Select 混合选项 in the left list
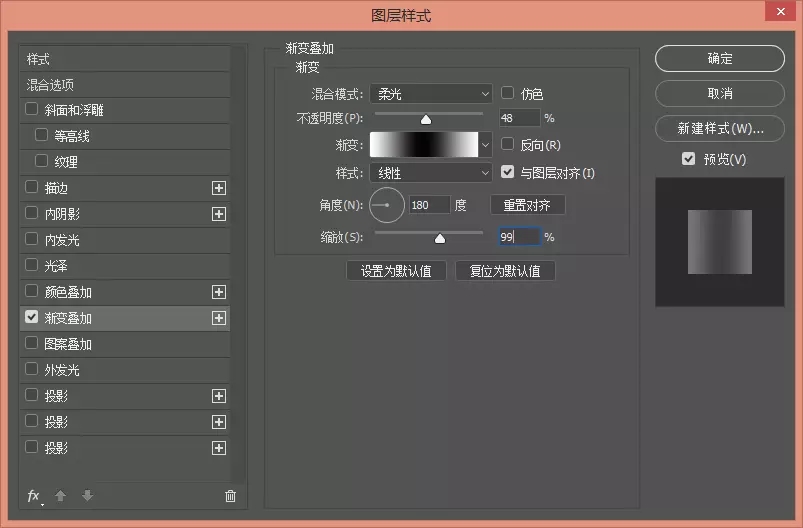 50,85
